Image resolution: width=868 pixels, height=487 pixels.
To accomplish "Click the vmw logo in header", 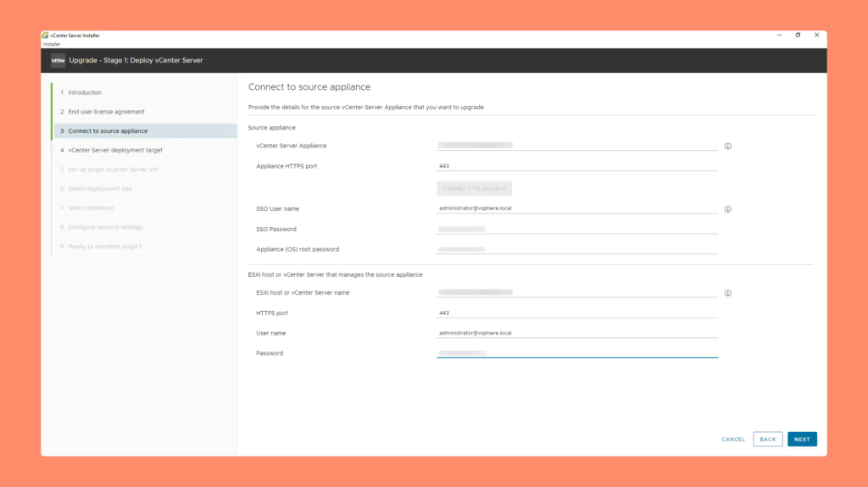I will 58,60.
